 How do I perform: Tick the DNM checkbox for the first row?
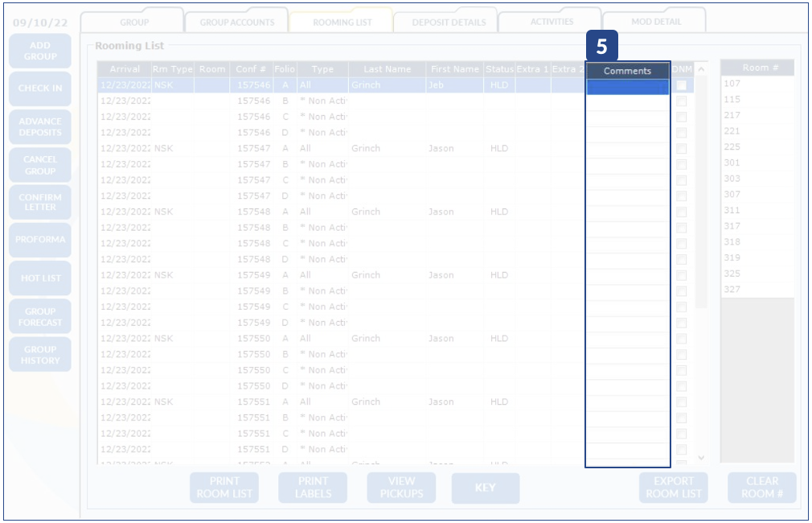682,85
